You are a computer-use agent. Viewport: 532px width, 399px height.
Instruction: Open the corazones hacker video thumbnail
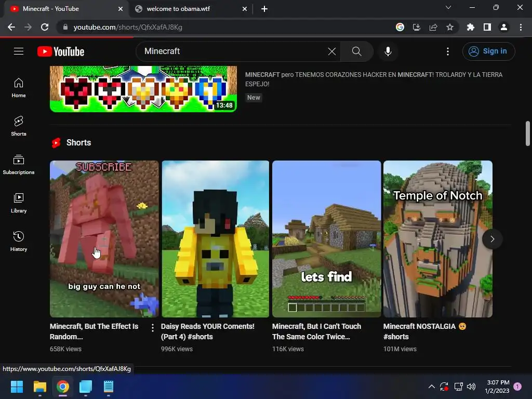coord(143,89)
